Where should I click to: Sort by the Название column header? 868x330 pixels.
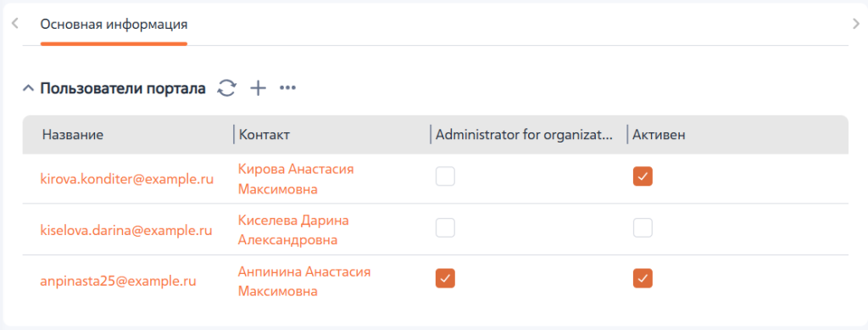tap(73, 135)
